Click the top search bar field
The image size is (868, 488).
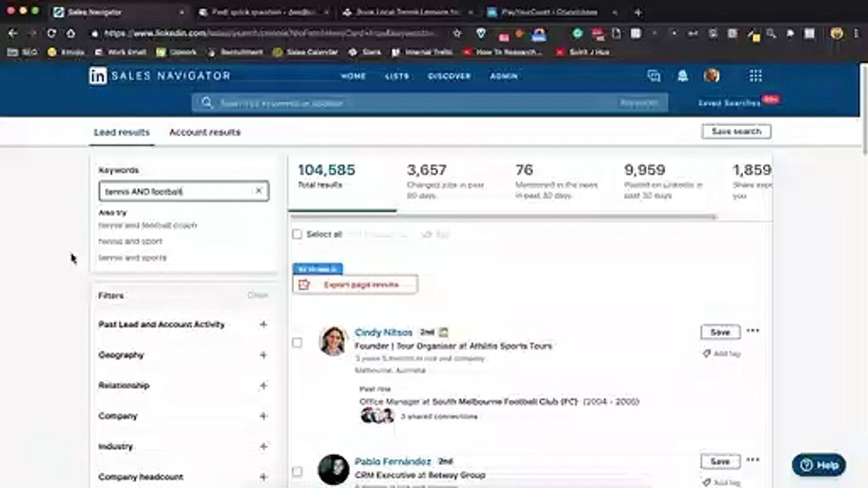tap(429, 103)
